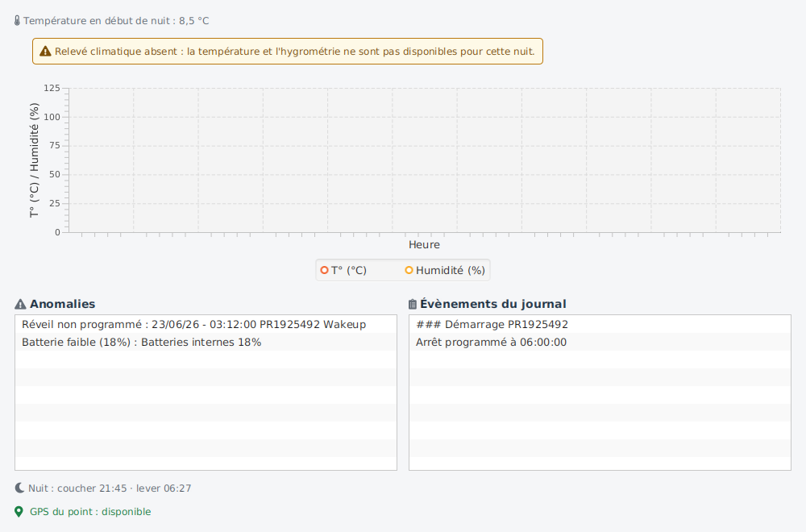Select the Démarrage PR1925492 journal entry
This screenshot has width=806, height=532.
(x=600, y=324)
